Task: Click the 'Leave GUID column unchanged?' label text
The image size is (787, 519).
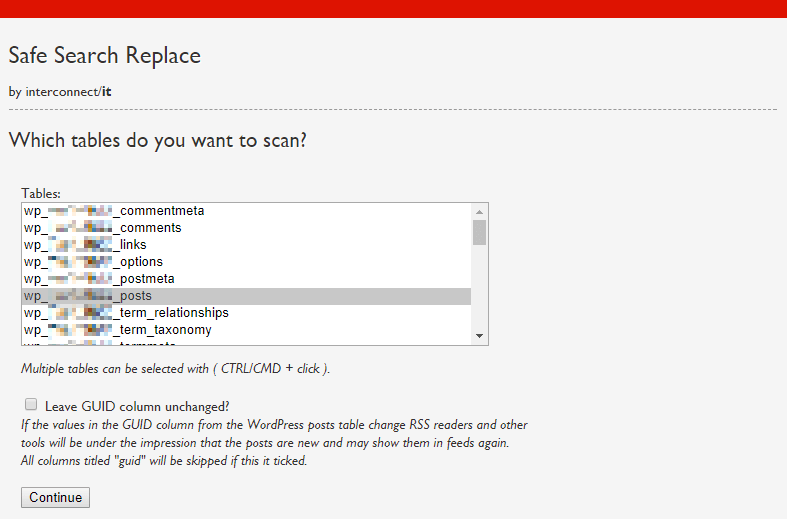Action: coord(137,406)
